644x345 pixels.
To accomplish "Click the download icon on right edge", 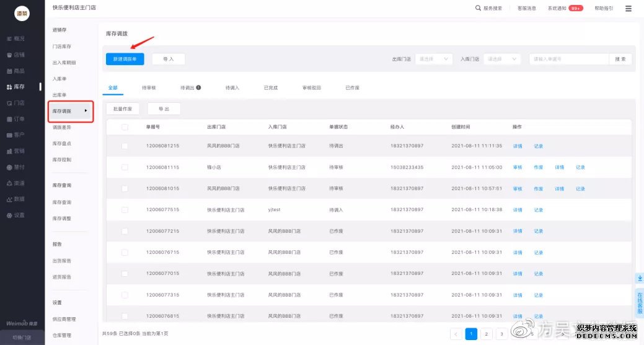I will tap(640, 278).
